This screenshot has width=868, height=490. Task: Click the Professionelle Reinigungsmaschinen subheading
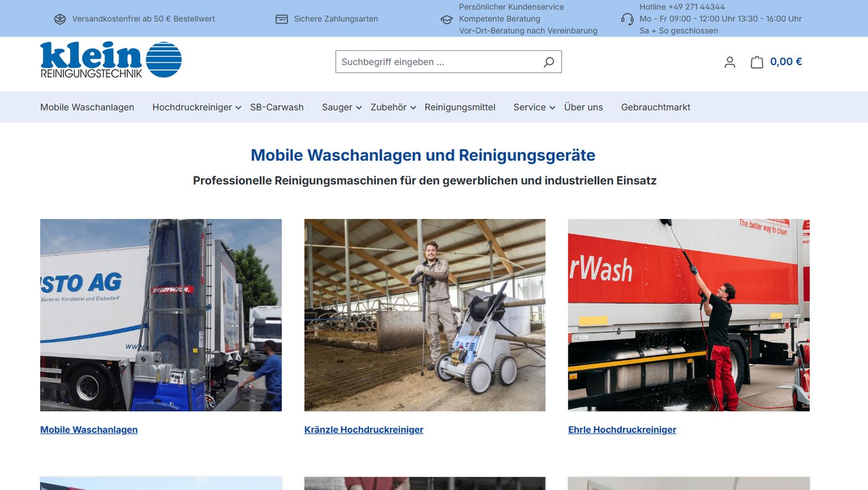[425, 180]
